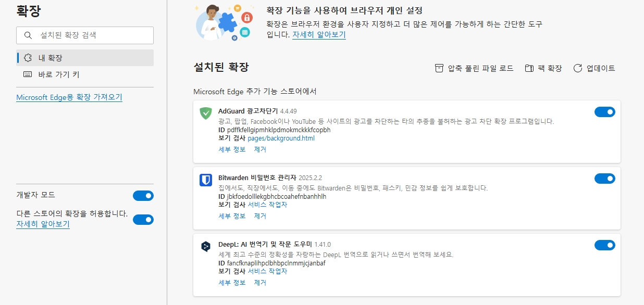Click AdGuard version 4.4.49

[288, 111]
